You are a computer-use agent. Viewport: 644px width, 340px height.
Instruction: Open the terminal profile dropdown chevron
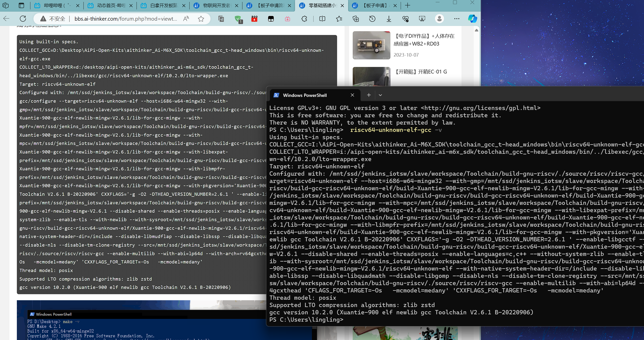pyautogui.click(x=380, y=95)
